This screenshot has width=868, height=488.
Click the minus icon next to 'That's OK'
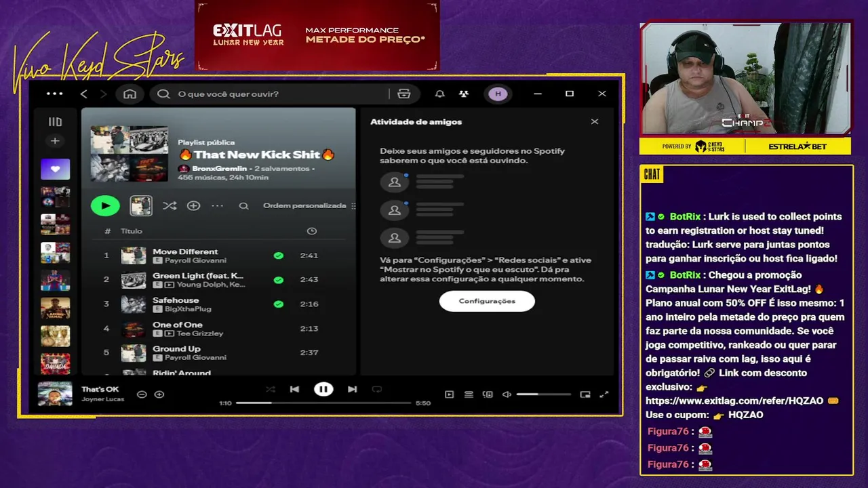[142, 394]
